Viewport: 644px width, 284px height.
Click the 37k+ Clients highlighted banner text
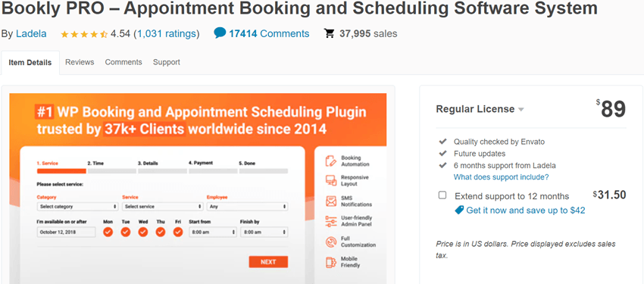tap(144, 130)
